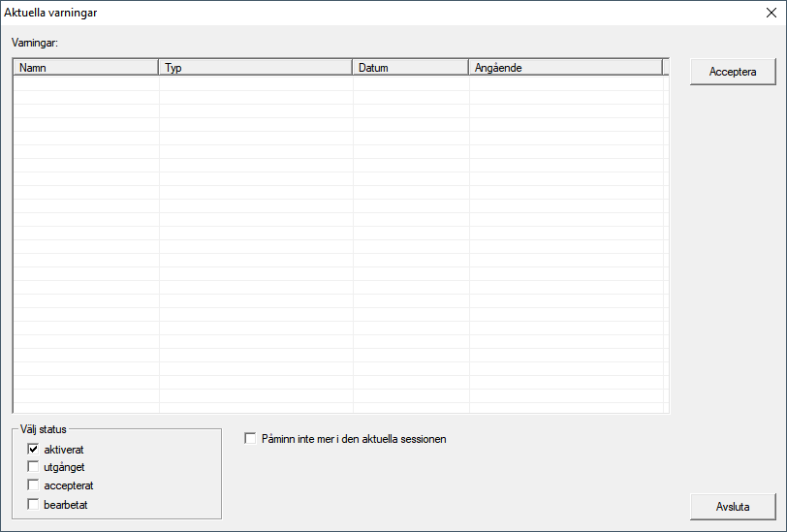
Task: Click the divider between Namn and Typ columns
Action: [x=158, y=68]
